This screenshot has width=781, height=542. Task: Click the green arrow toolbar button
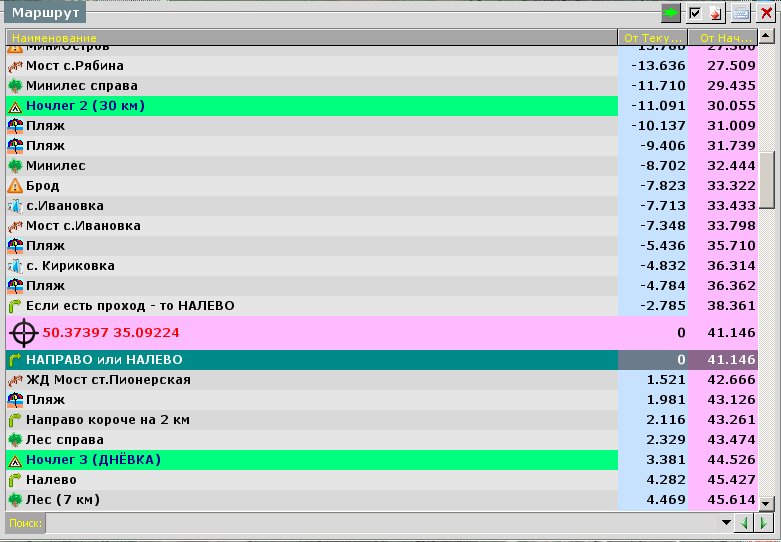pyautogui.click(x=671, y=13)
